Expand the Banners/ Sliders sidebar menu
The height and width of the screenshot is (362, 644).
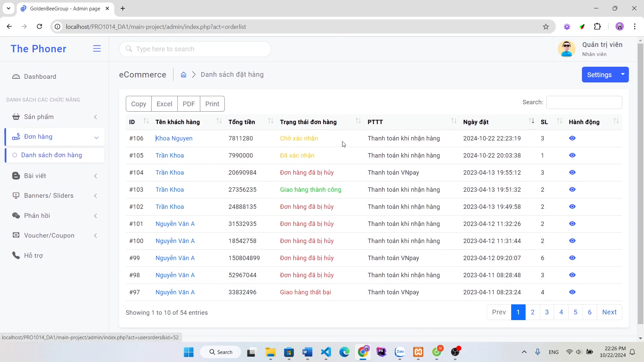pyautogui.click(x=55, y=196)
